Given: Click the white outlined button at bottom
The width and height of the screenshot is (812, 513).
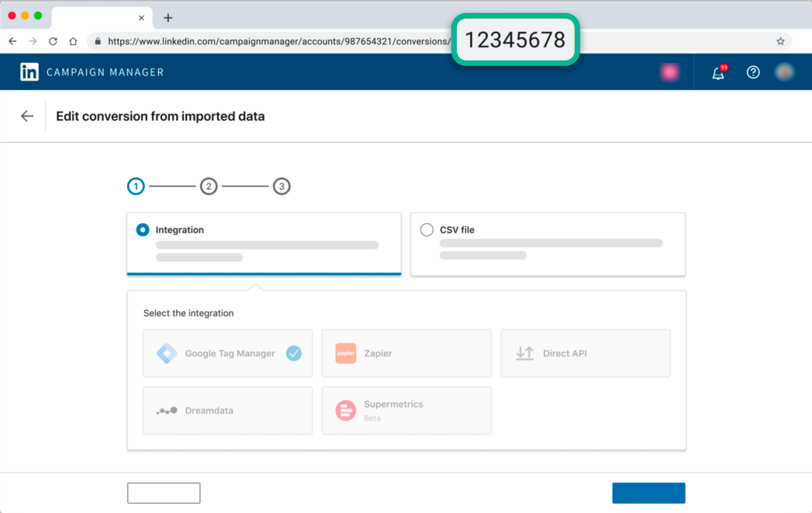Looking at the screenshot, I should click(x=164, y=493).
